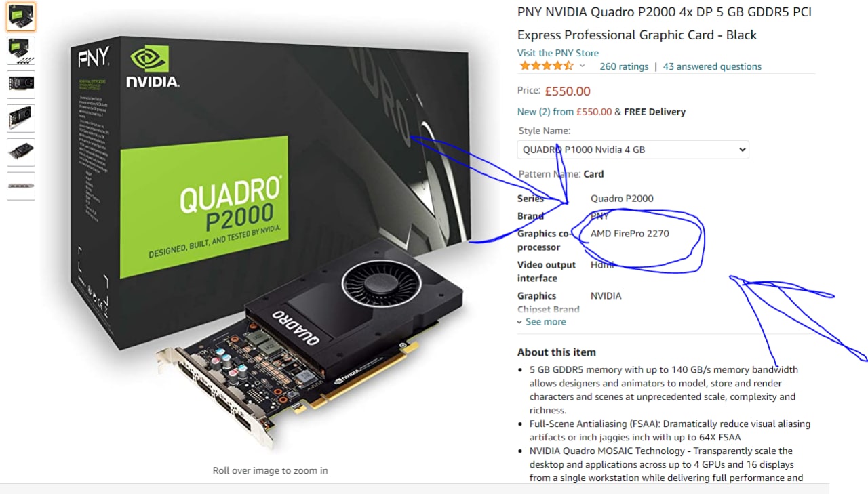868x494 pixels.
Task: Click the green Quadro P2000 label on box
Action: [x=204, y=206]
